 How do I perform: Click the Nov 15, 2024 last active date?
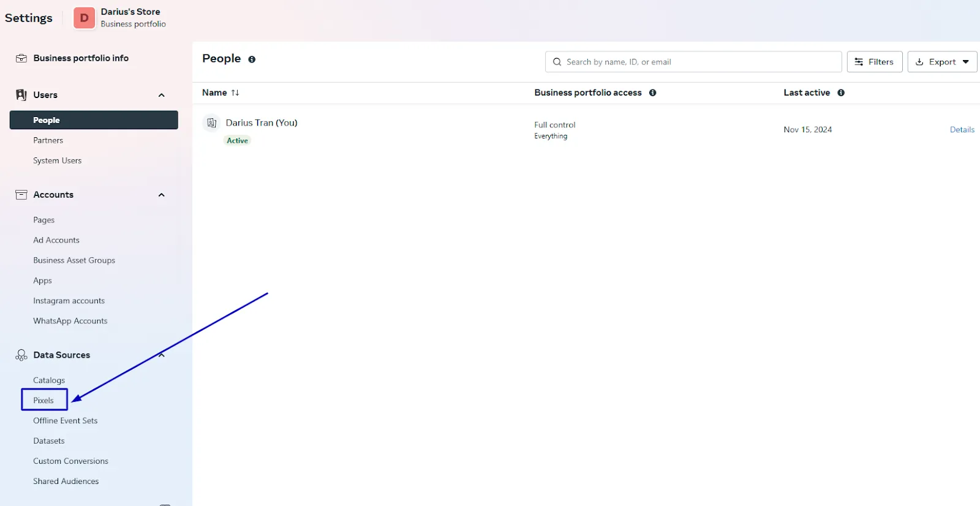(808, 129)
